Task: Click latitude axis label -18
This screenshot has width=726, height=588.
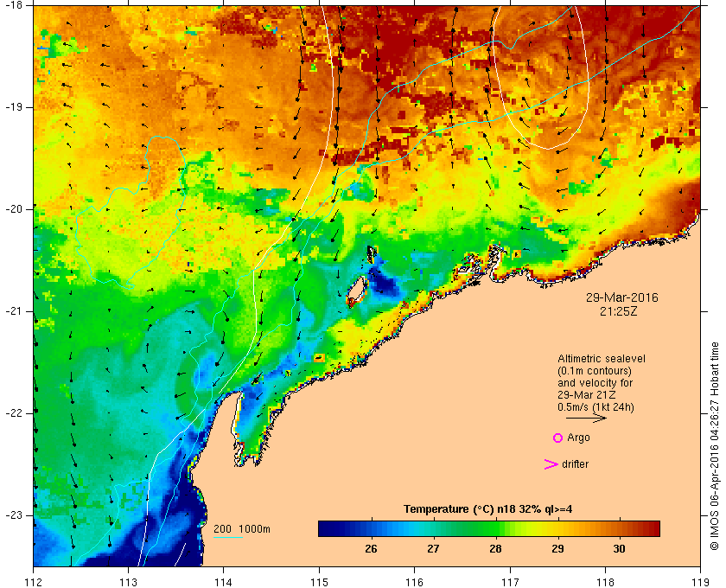Action: (14, 5)
